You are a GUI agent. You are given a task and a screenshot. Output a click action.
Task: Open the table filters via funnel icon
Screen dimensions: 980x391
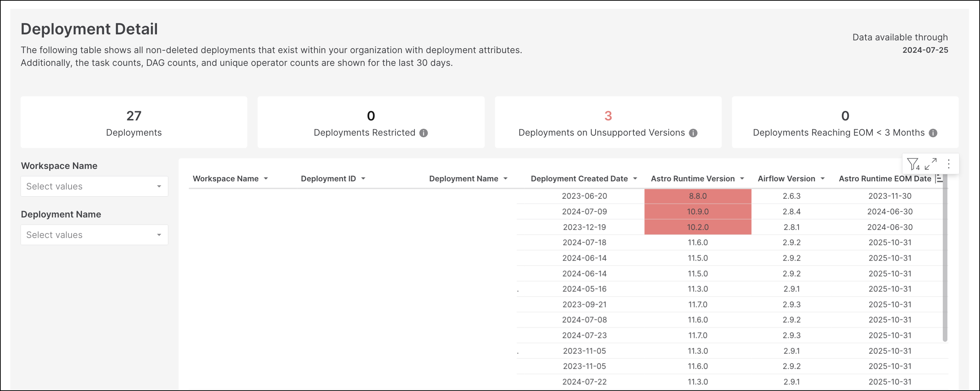913,164
